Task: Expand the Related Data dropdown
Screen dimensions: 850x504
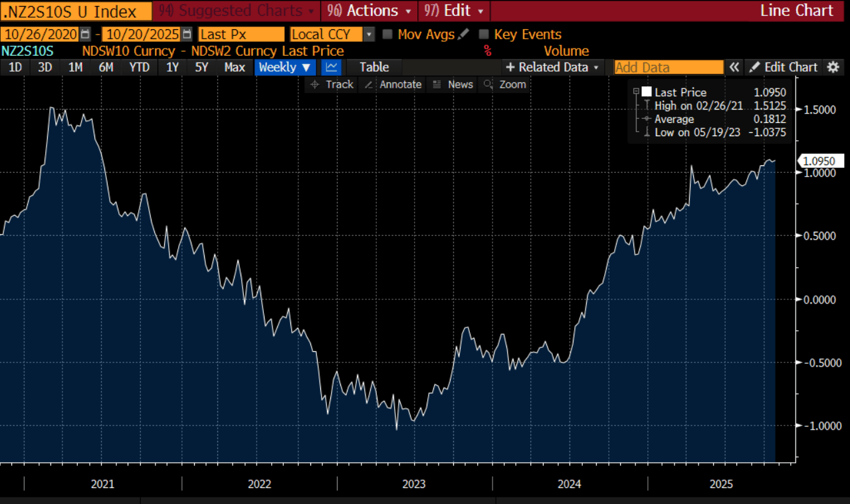Action: tap(552, 67)
